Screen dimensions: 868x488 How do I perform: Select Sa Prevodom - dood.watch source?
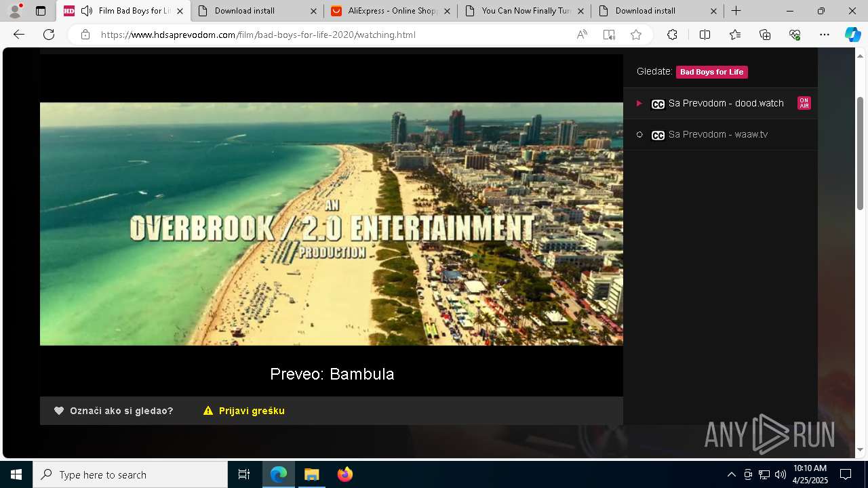click(x=720, y=103)
